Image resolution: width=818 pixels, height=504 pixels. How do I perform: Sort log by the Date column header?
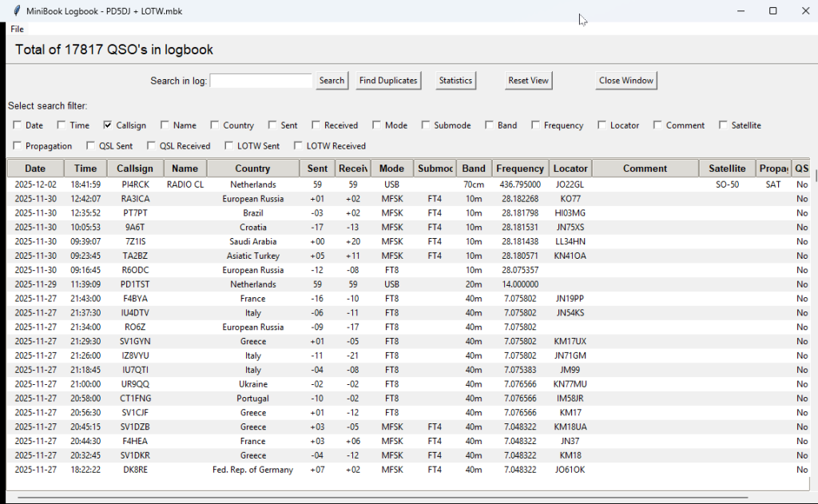click(35, 169)
